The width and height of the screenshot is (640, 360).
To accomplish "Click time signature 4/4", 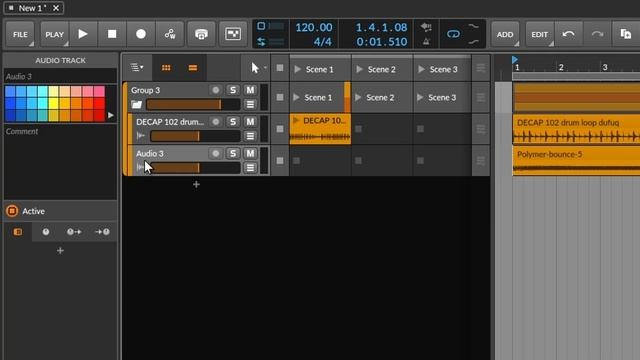I will pyautogui.click(x=322, y=42).
